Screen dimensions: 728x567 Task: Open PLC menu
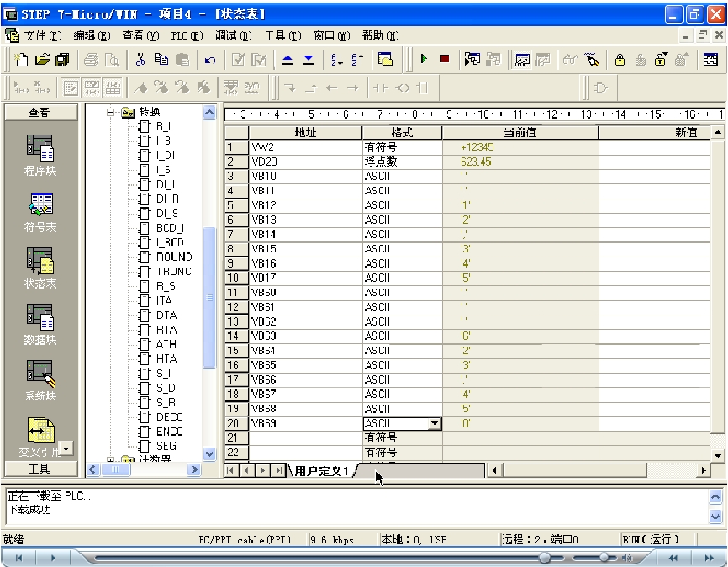(x=187, y=36)
